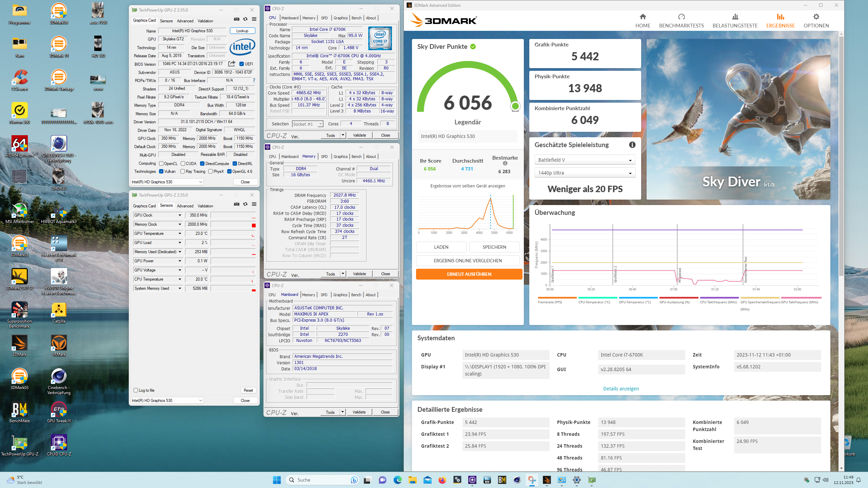Click the info icon beside Geschätzte Spieleleistung
This screenshot has width=868, height=488.
[x=632, y=145]
